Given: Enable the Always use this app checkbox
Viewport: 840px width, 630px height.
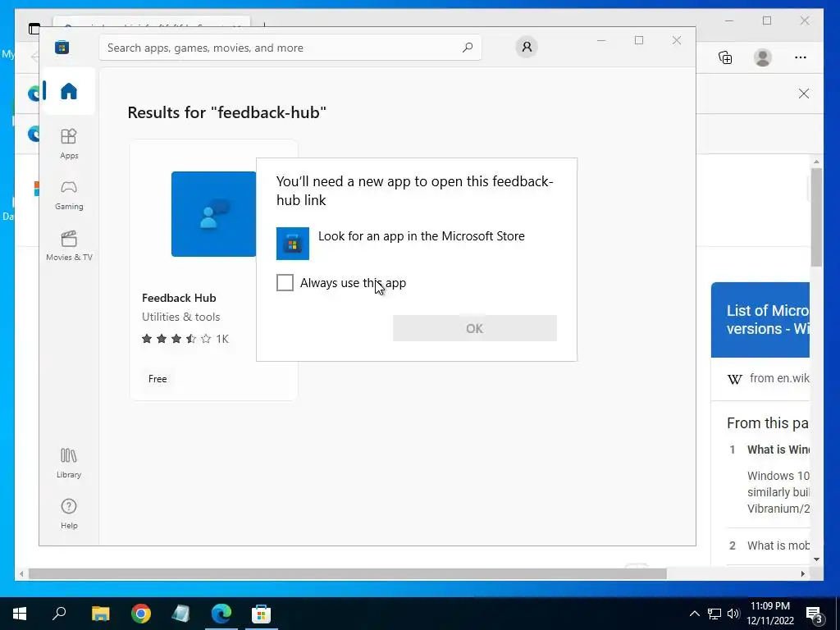Looking at the screenshot, I should (x=285, y=282).
